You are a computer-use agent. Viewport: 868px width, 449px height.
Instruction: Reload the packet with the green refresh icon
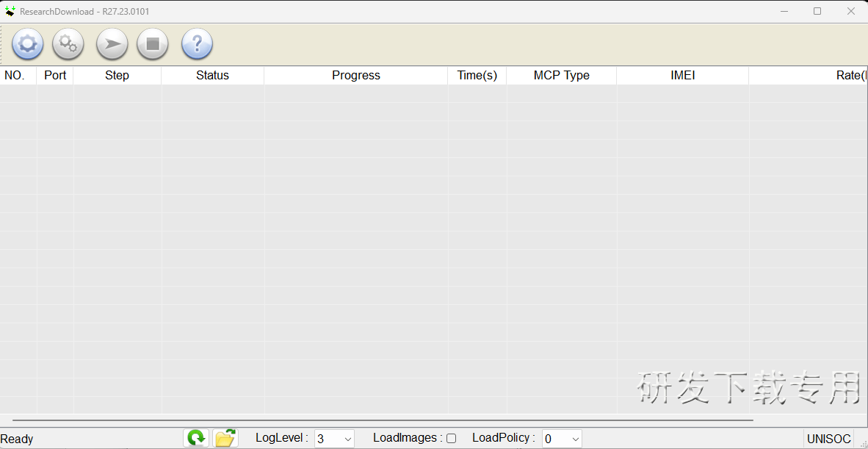195,437
